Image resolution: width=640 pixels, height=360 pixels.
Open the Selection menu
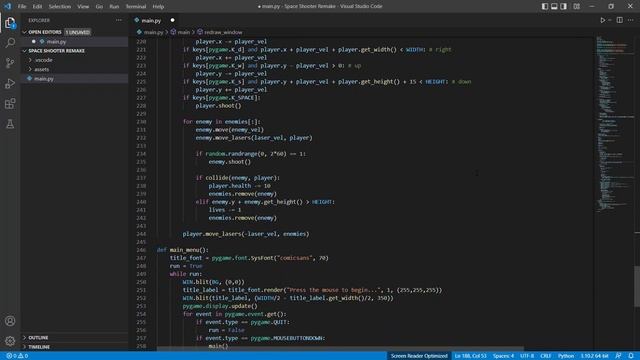click(x=60, y=7)
